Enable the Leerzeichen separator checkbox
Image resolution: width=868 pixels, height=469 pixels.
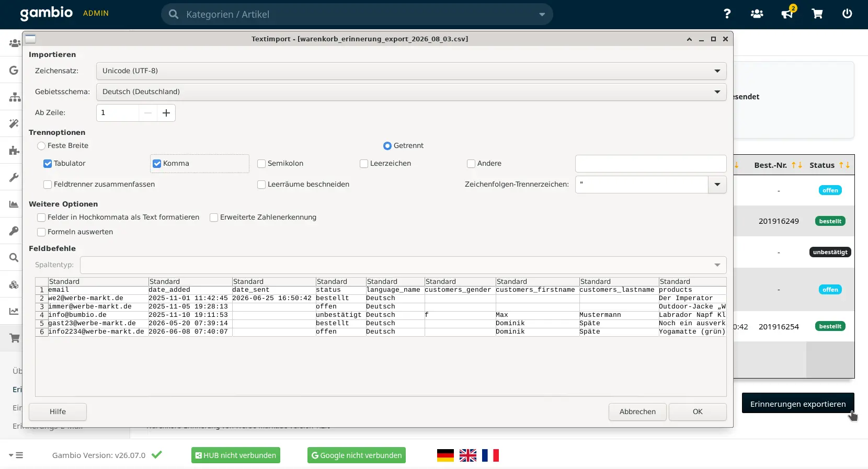point(364,164)
